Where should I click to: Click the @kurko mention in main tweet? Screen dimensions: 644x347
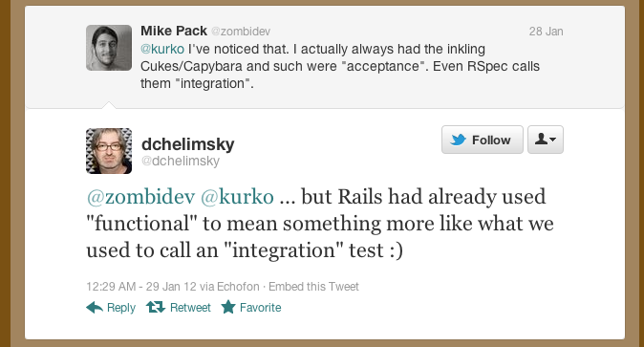click(237, 197)
